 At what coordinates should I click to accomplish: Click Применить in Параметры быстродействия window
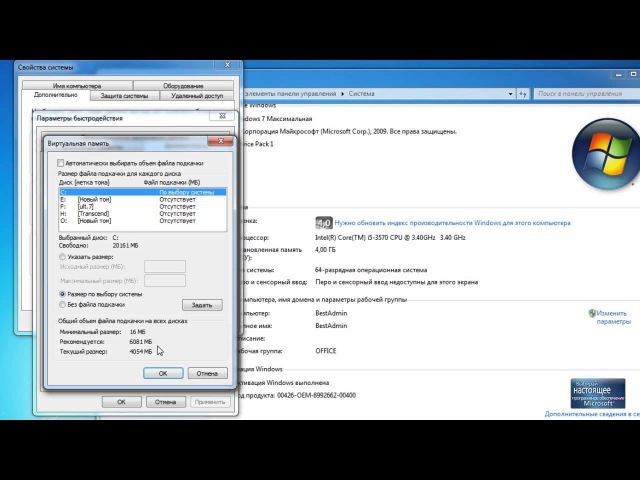[210, 402]
